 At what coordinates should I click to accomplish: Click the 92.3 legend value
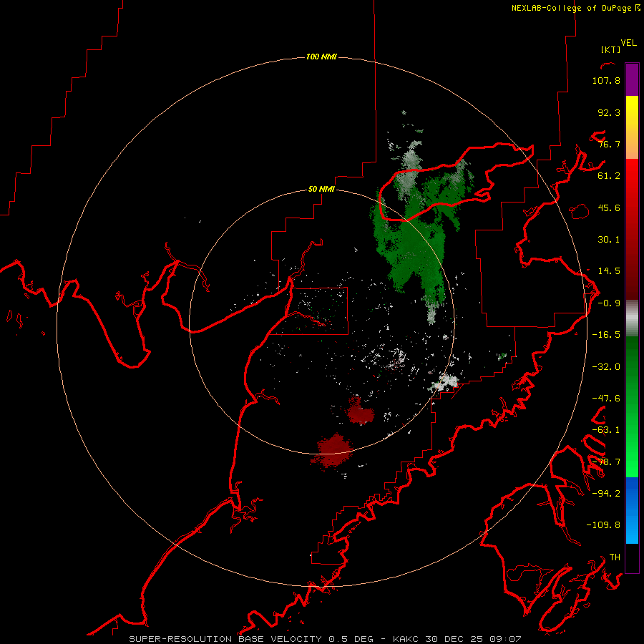[x=609, y=112]
